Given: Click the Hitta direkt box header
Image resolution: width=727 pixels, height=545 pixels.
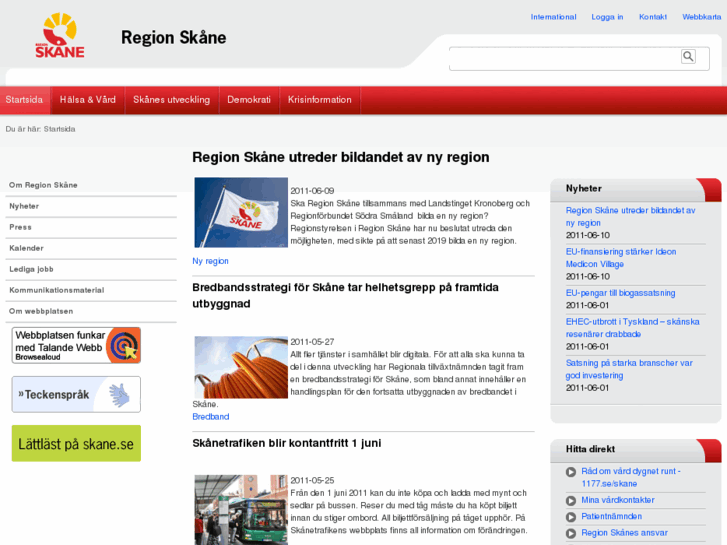Looking at the screenshot, I should (636, 450).
